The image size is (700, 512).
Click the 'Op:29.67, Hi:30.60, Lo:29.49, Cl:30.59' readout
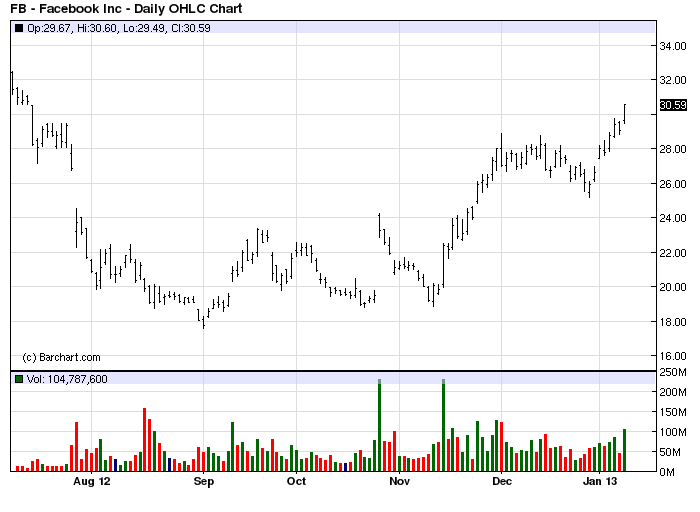tap(119, 28)
